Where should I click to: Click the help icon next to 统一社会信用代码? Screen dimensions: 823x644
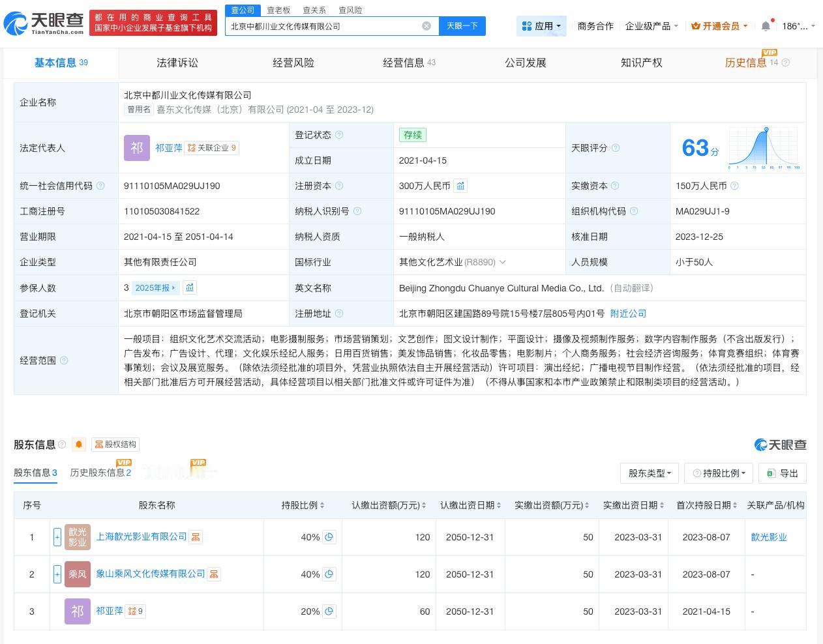click(100, 186)
